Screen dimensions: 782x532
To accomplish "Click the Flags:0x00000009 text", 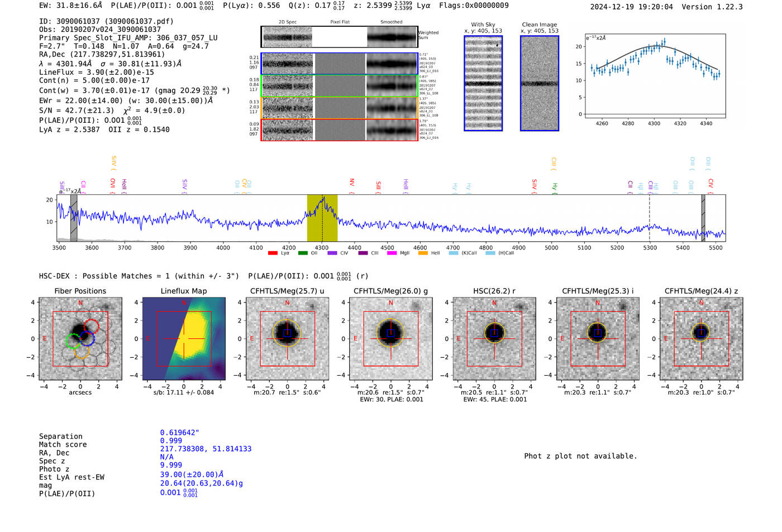I will point(474,6).
